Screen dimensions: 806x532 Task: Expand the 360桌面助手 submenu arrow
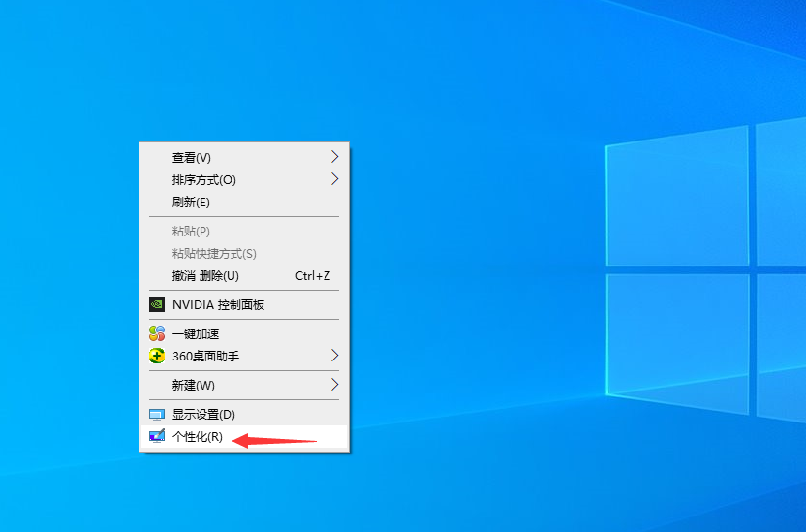click(x=334, y=356)
